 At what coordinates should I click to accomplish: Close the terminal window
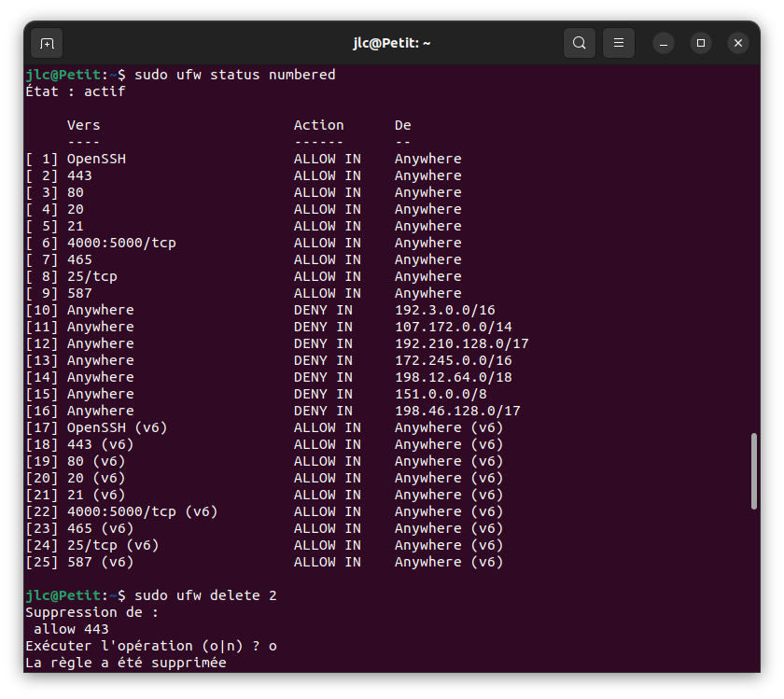(x=738, y=43)
